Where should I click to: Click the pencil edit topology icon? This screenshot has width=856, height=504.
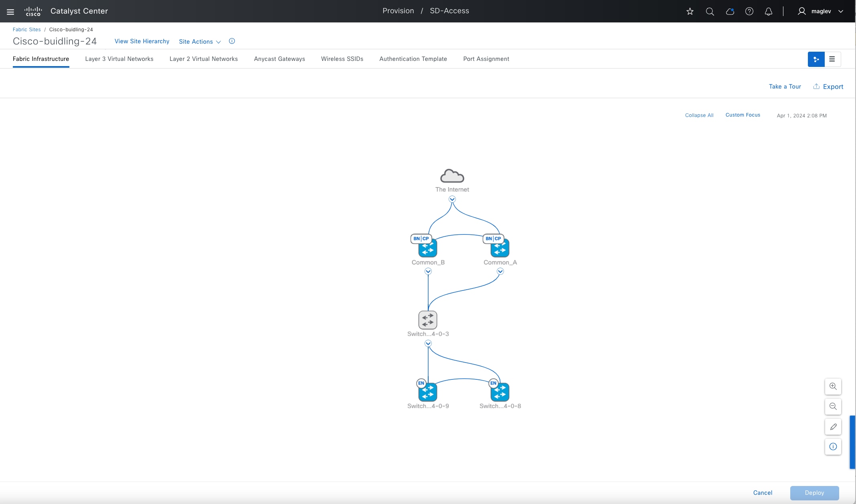coord(833,427)
